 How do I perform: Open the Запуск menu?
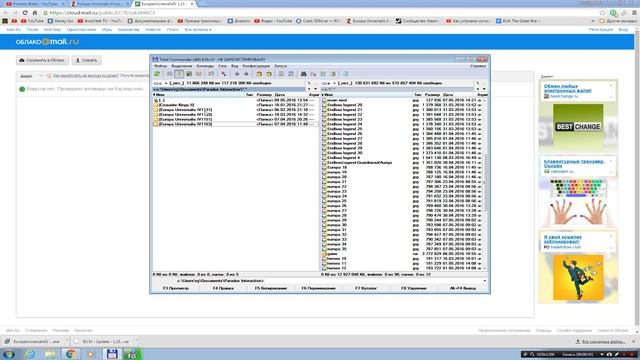click(x=280, y=66)
